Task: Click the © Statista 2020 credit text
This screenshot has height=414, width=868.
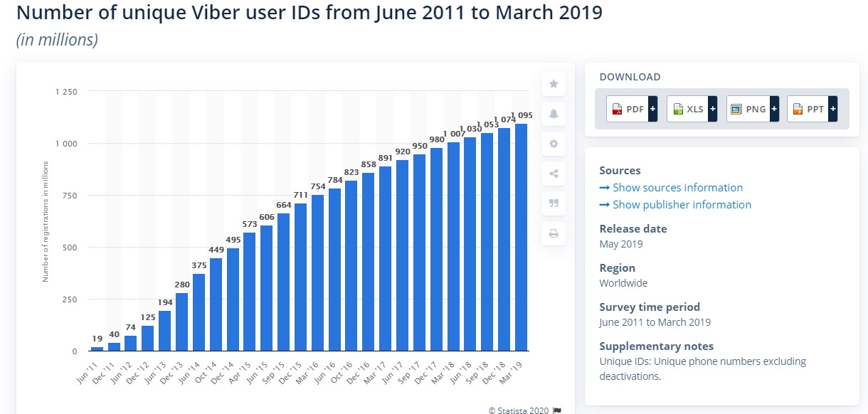Action: [x=519, y=410]
